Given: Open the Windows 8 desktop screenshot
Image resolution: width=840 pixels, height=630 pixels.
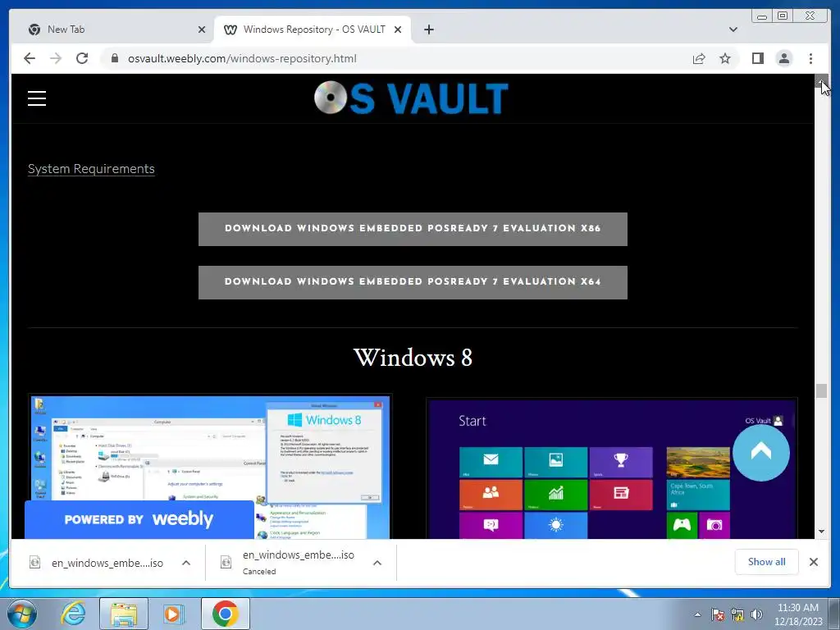Looking at the screenshot, I should tap(209, 467).
